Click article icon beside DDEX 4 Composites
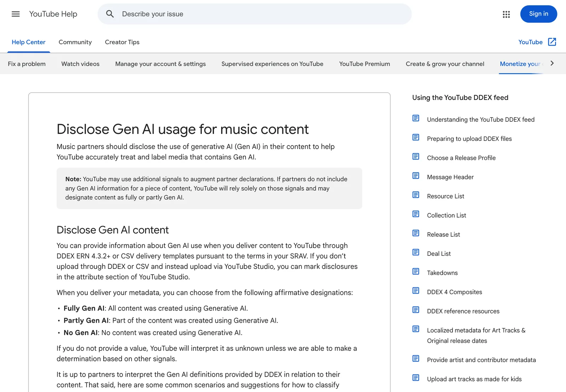 tap(416, 290)
